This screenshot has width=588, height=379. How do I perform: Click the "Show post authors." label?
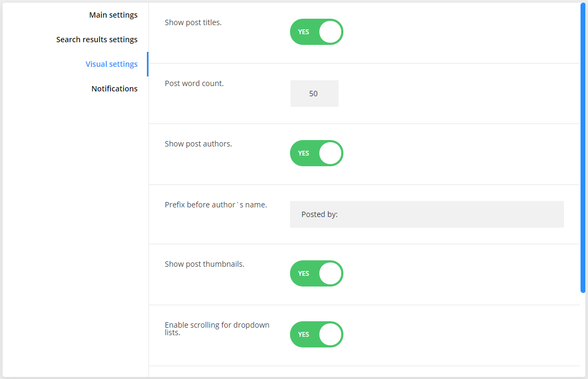198,144
